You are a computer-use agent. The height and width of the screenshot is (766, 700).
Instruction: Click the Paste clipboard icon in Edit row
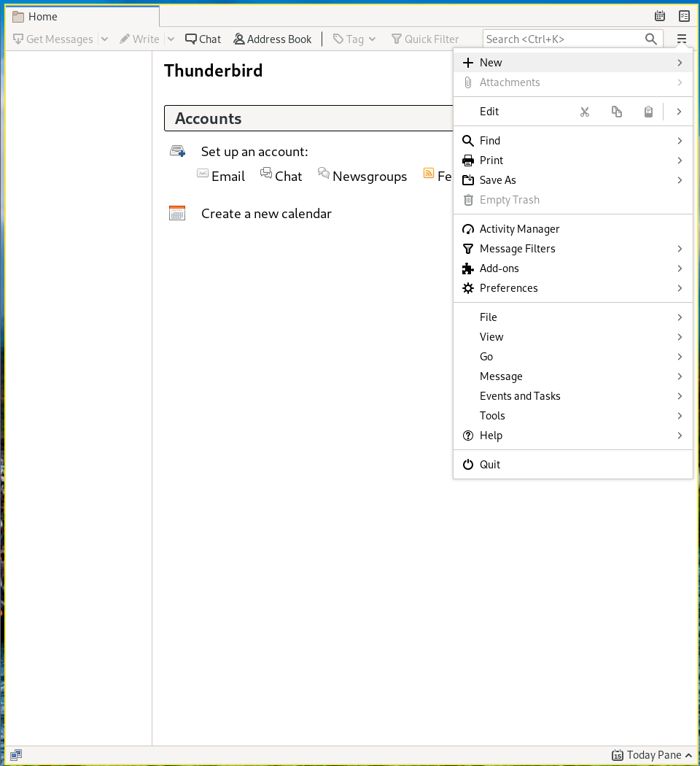click(648, 112)
